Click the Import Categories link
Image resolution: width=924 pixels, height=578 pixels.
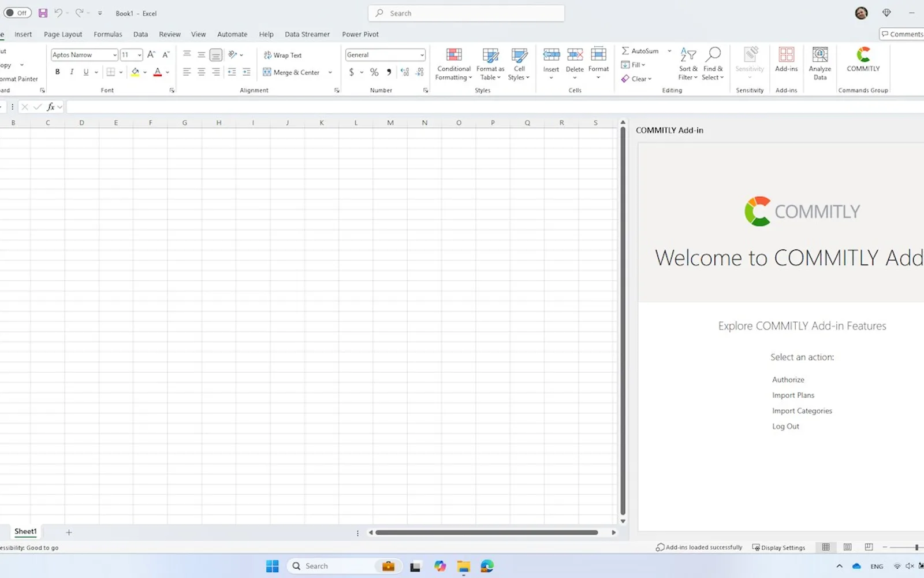click(x=802, y=411)
